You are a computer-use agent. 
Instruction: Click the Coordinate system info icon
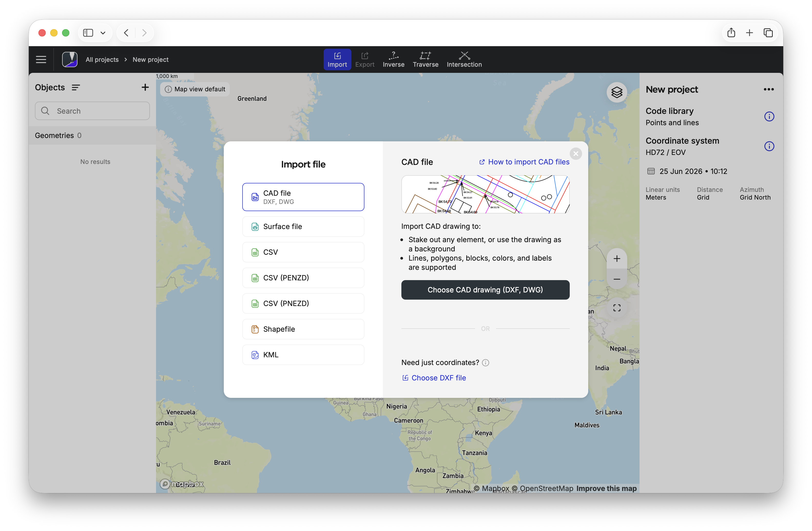point(769,146)
